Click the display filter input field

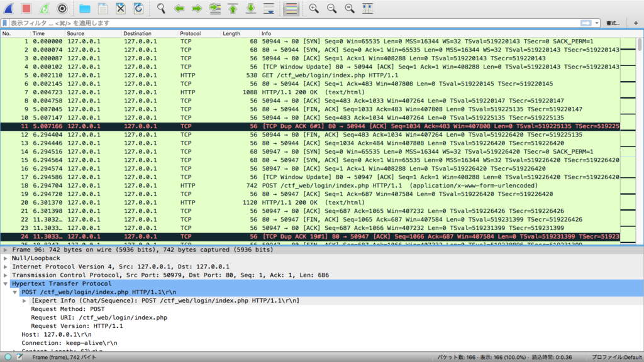(x=294, y=23)
